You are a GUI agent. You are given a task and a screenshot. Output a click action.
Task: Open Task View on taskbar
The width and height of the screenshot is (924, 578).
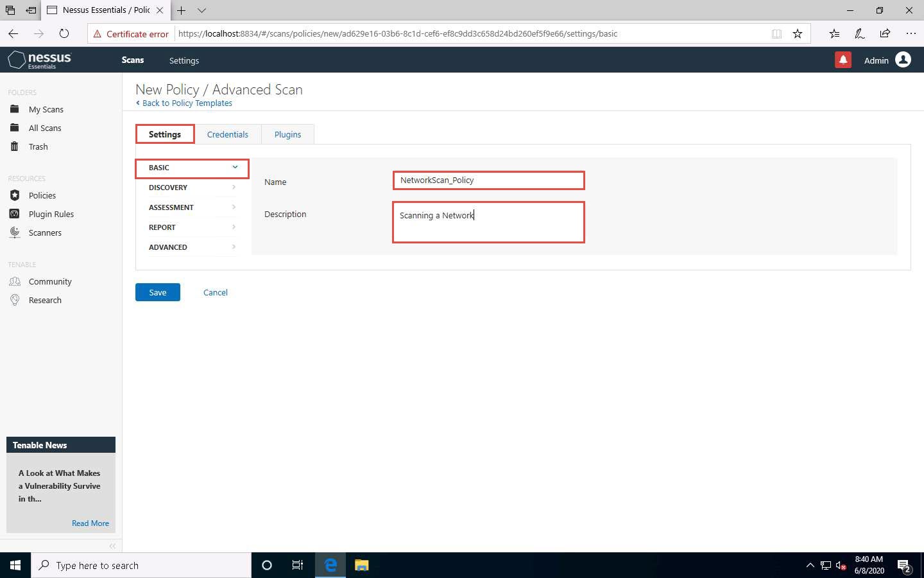pos(298,565)
